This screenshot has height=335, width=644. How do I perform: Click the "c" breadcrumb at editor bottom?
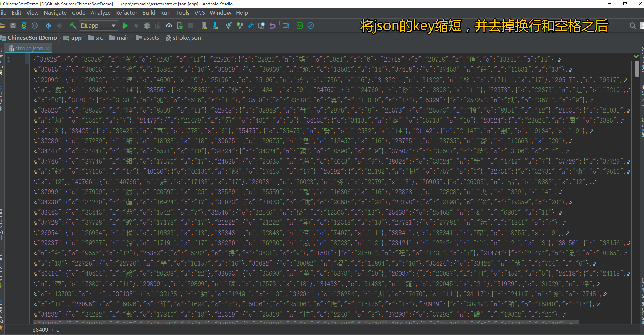[58, 330]
